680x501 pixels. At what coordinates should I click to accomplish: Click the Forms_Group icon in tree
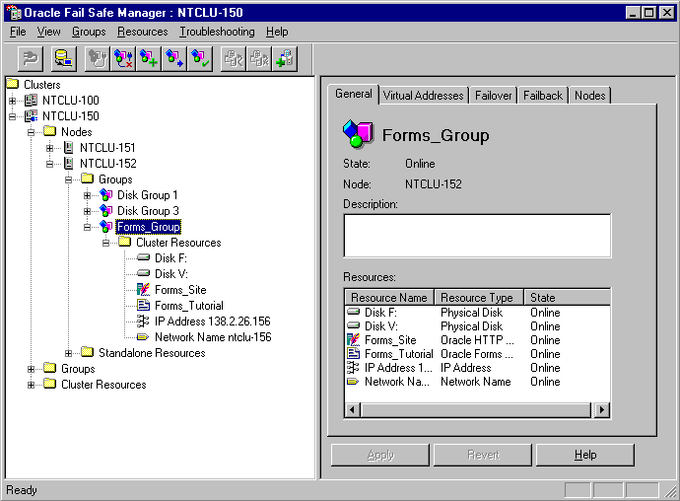pos(106,226)
